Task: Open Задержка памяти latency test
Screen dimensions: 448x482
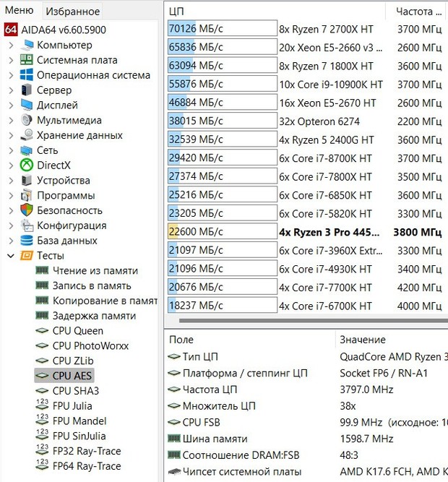Action: [95, 316]
